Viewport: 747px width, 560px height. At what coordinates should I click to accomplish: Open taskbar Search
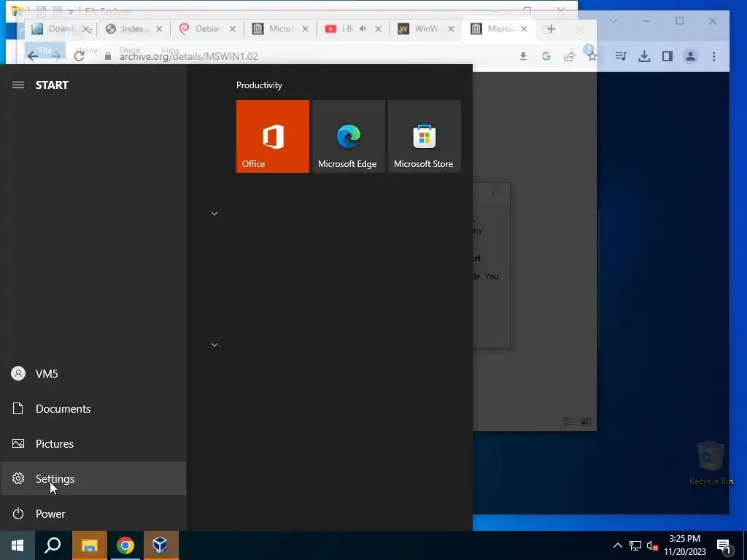[53, 545]
